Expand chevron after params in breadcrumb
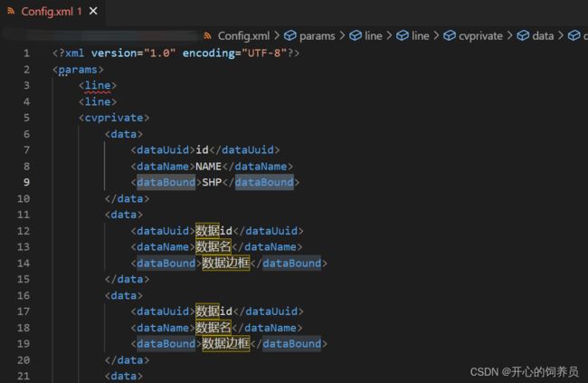 pos(342,35)
